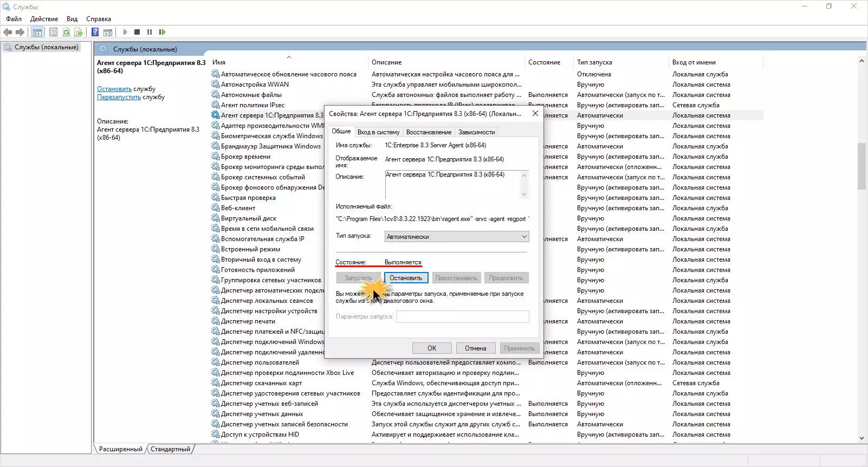Click the Параметры запуска input field
Image resolution: width=868 pixels, height=467 pixels.
463,316
